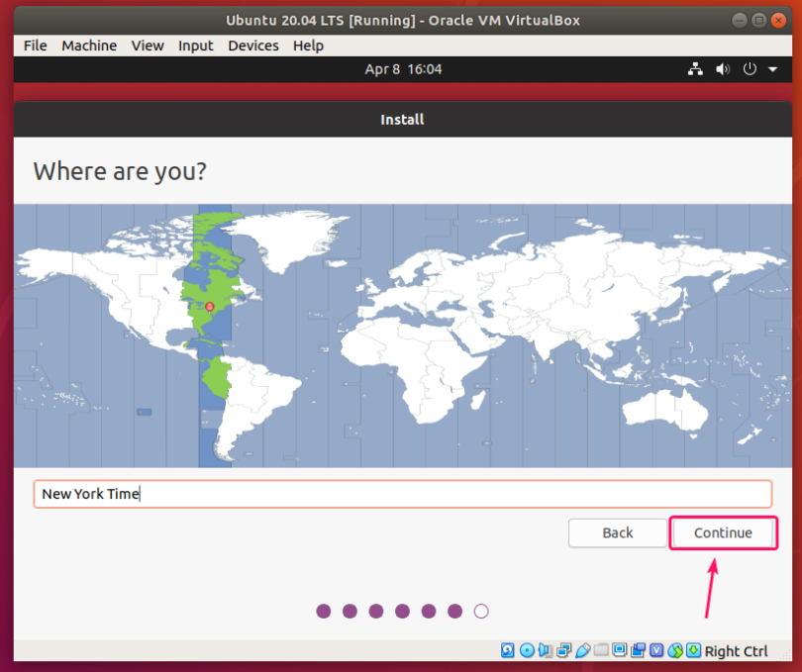Click the Continue button
Viewport: 802px width, 672px height.
723,532
